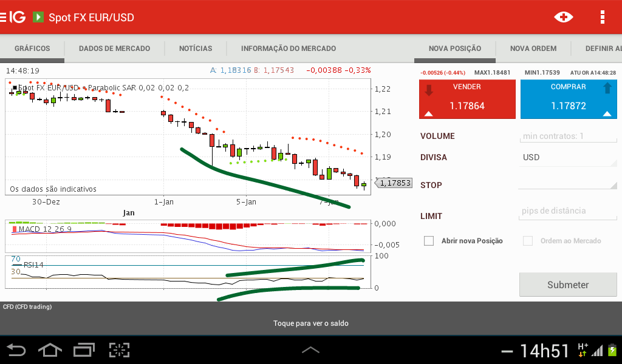Click the 1,17853 current price marker
Screen dimensions: 622x364
point(394,183)
